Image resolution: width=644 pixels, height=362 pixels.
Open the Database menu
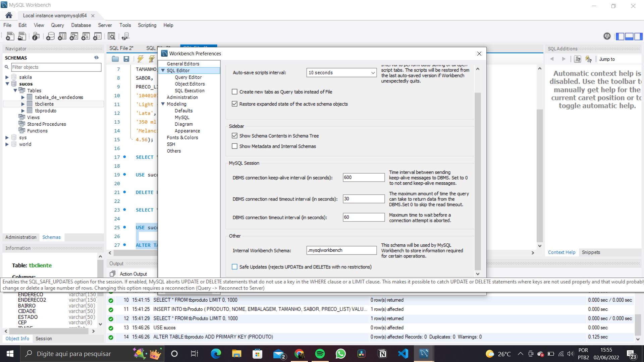[81, 25]
